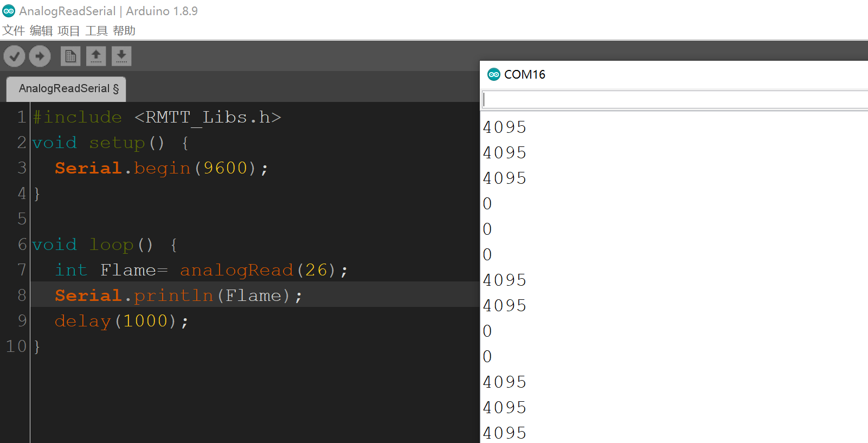Open the 项目 (Sketch) menu
This screenshot has height=443, width=868.
point(69,30)
